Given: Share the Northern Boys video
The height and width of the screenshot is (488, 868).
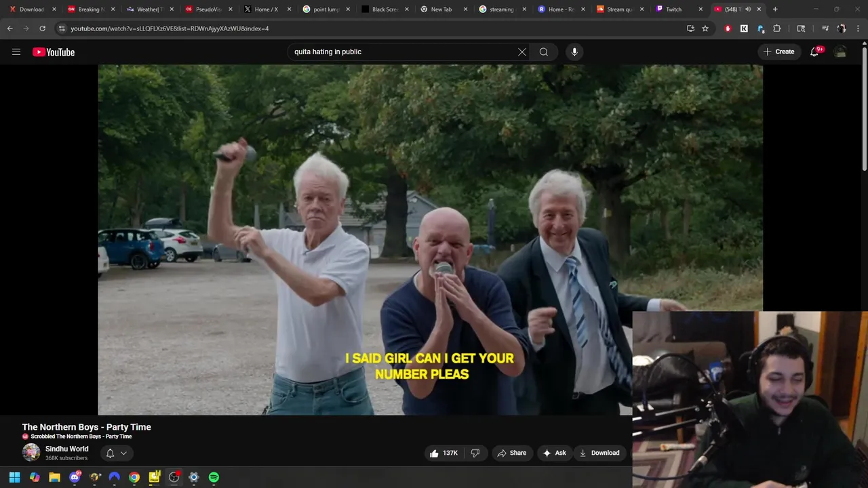Looking at the screenshot, I should [x=511, y=453].
